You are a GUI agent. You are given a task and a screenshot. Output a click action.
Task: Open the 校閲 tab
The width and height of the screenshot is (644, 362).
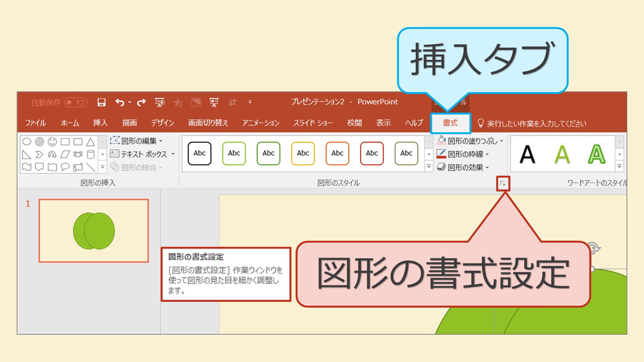(x=354, y=123)
